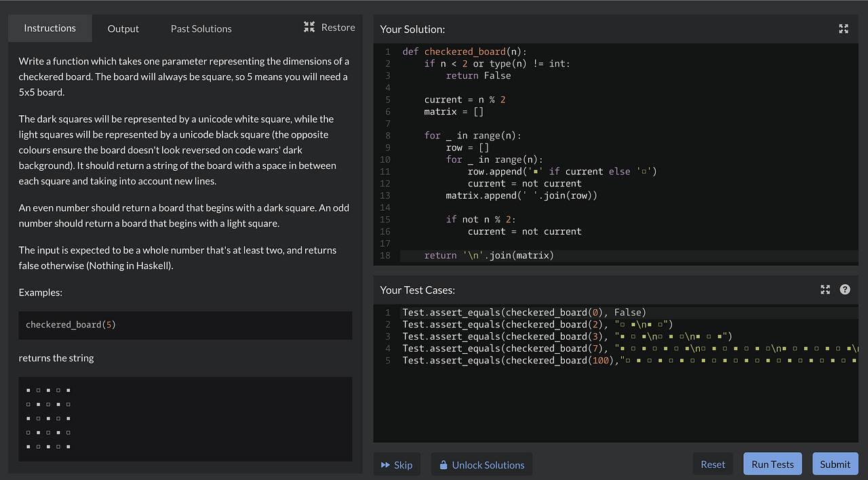Click the Restore collapse icon
Viewport: 868px width, 480px height.
point(309,27)
